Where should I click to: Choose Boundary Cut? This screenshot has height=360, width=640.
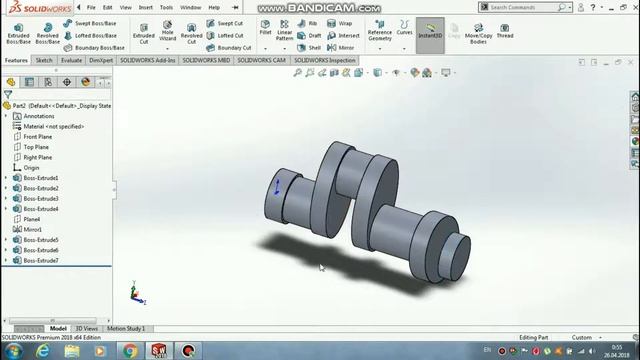(x=229, y=48)
